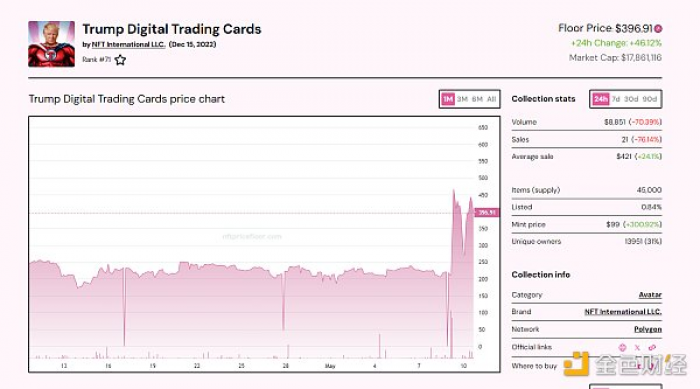Select the 1M chart range

click(x=448, y=99)
